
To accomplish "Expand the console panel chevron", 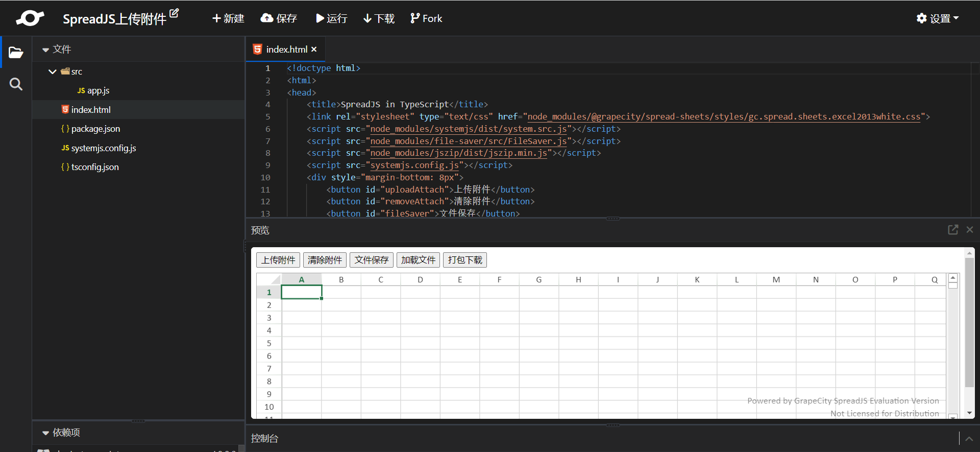I will 969,439.
